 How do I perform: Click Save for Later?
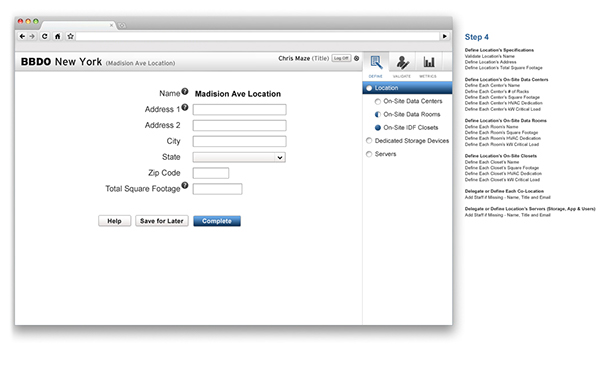[161, 221]
